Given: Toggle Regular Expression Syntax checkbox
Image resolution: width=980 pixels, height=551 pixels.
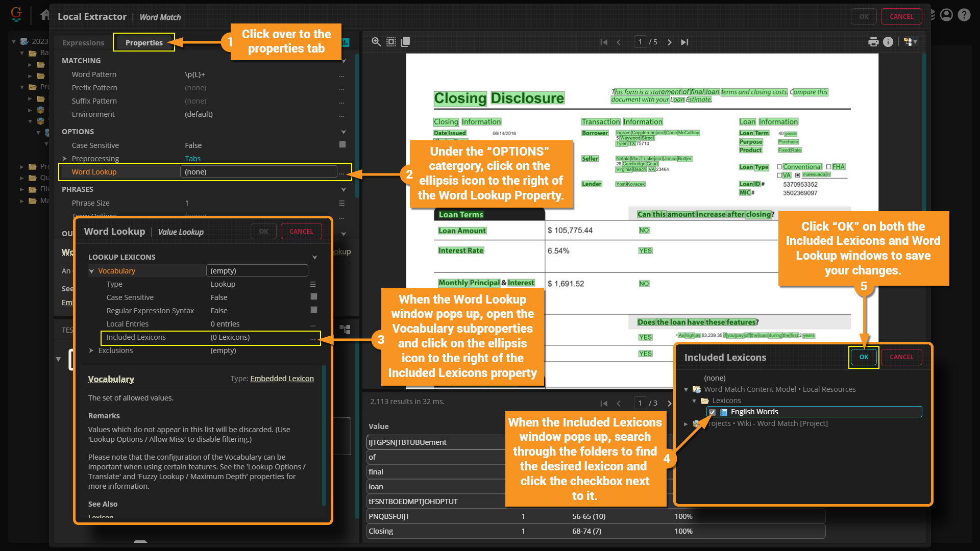Looking at the screenshot, I should [314, 310].
